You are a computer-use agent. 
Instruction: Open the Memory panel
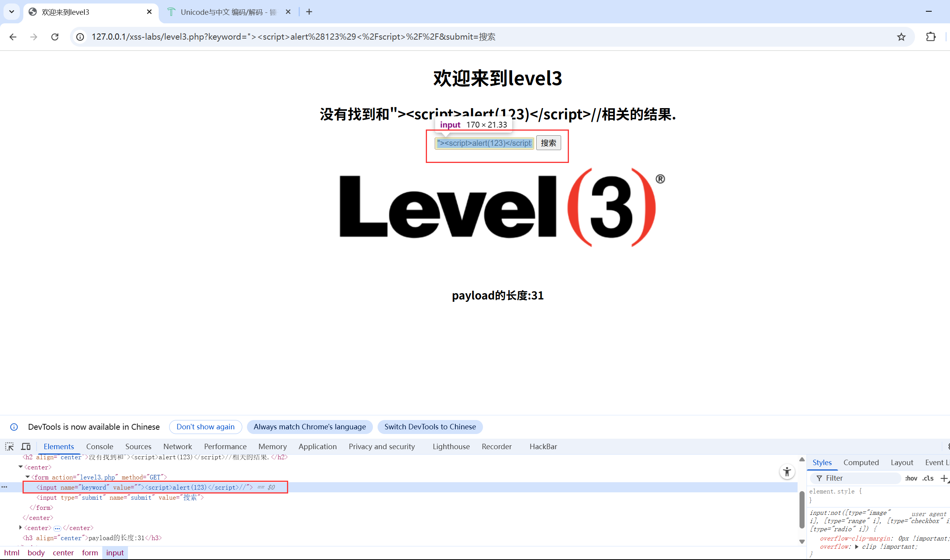click(x=273, y=446)
